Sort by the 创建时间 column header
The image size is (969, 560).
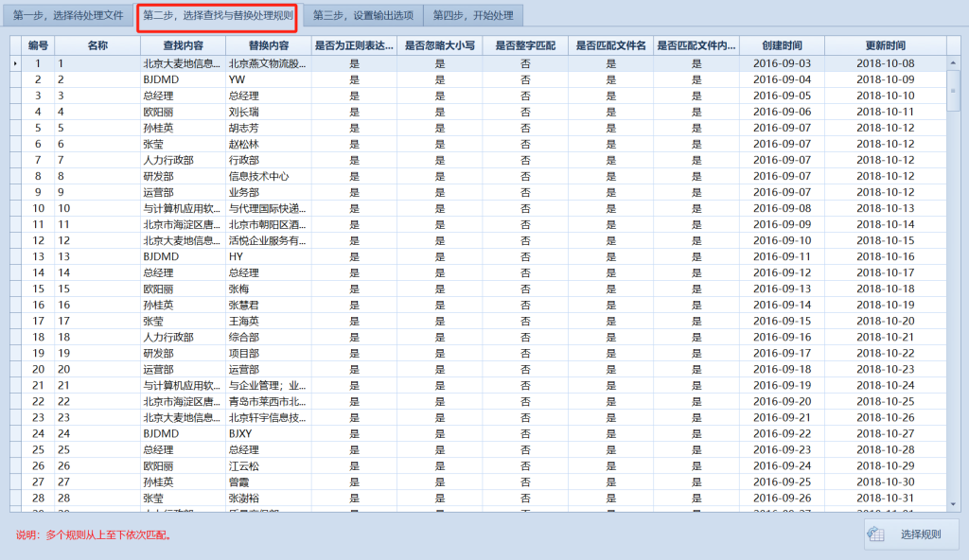(782, 45)
